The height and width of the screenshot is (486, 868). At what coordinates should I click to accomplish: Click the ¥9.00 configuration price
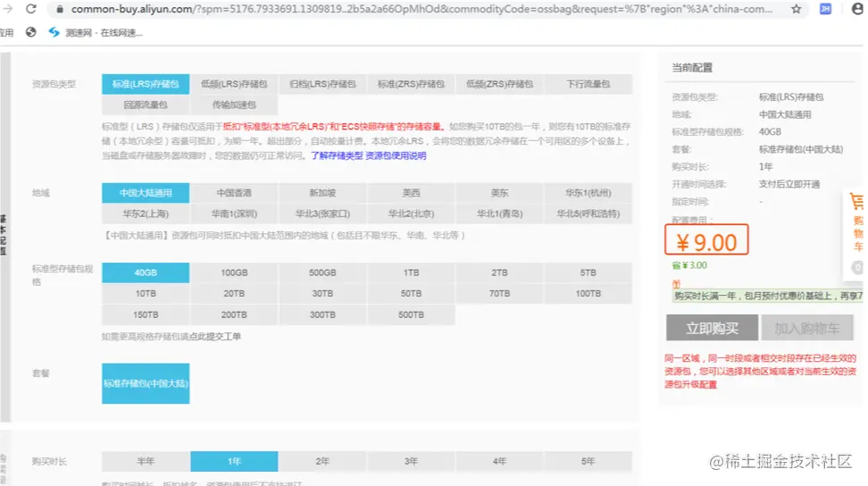[x=706, y=242]
